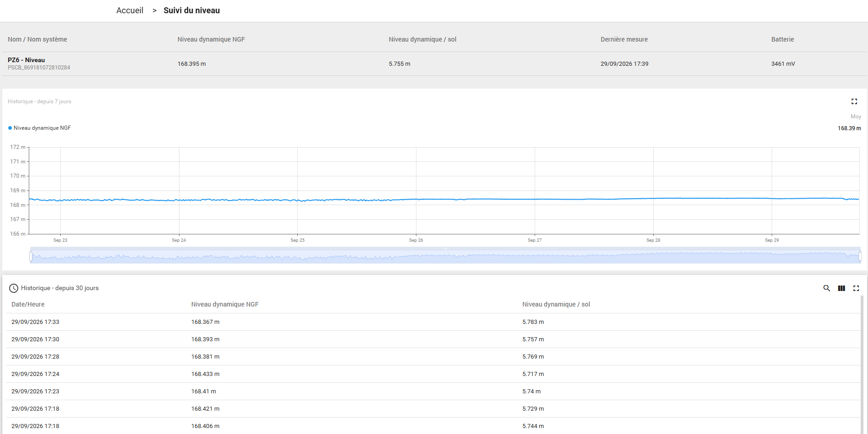This screenshot has height=434, width=868.
Task: Click the battery value 3461 mV
Action: pyautogui.click(x=783, y=64)
